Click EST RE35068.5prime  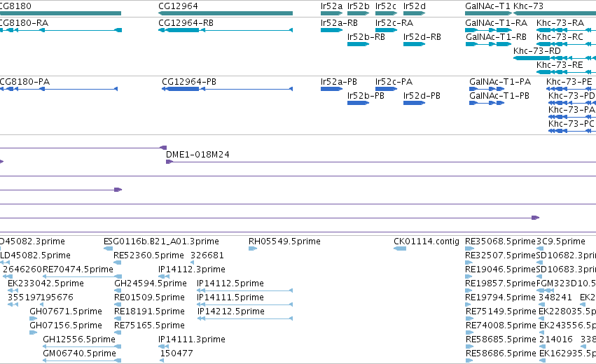500,241
